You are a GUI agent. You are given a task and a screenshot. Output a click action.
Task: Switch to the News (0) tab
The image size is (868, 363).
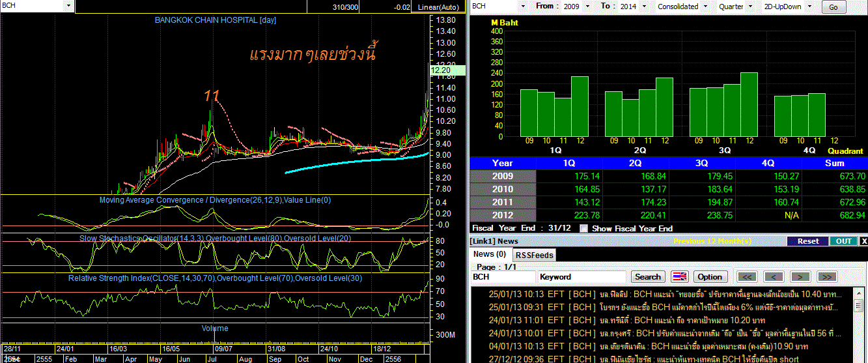489,254
